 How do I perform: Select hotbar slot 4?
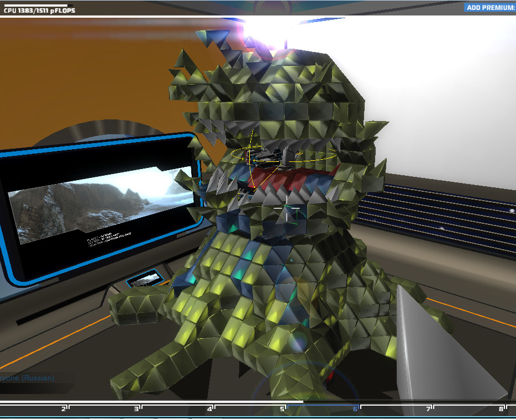178,410
